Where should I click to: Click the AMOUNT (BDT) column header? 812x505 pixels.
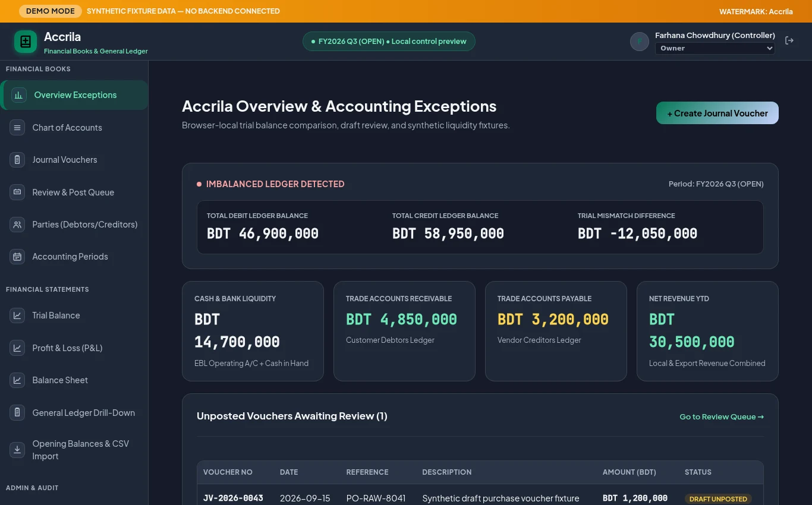pyautogui.click(x=630, y=472)
